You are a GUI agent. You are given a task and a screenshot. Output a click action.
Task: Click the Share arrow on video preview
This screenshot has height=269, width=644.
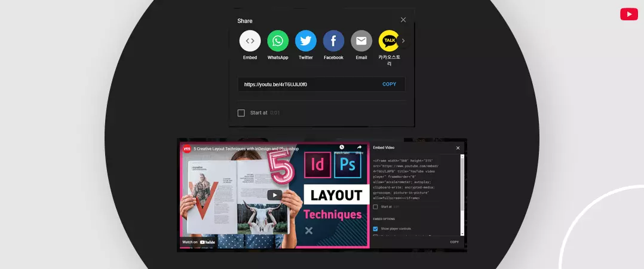(x=360, y=147)
